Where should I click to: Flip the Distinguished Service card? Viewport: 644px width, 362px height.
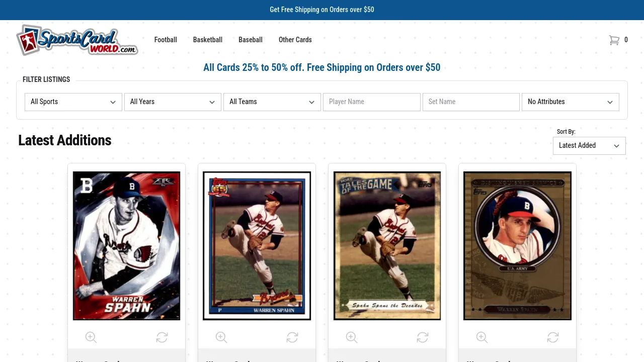tap(553, 337)
